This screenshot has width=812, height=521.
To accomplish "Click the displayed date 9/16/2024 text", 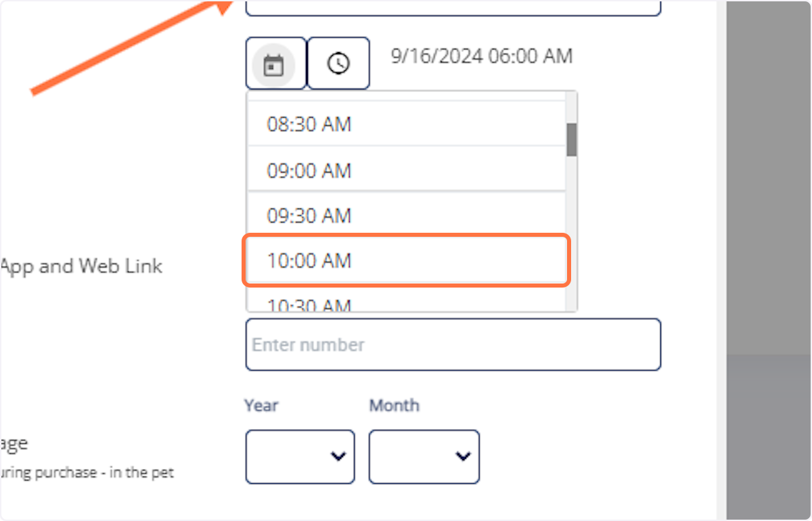I will [x=482, y=56].
